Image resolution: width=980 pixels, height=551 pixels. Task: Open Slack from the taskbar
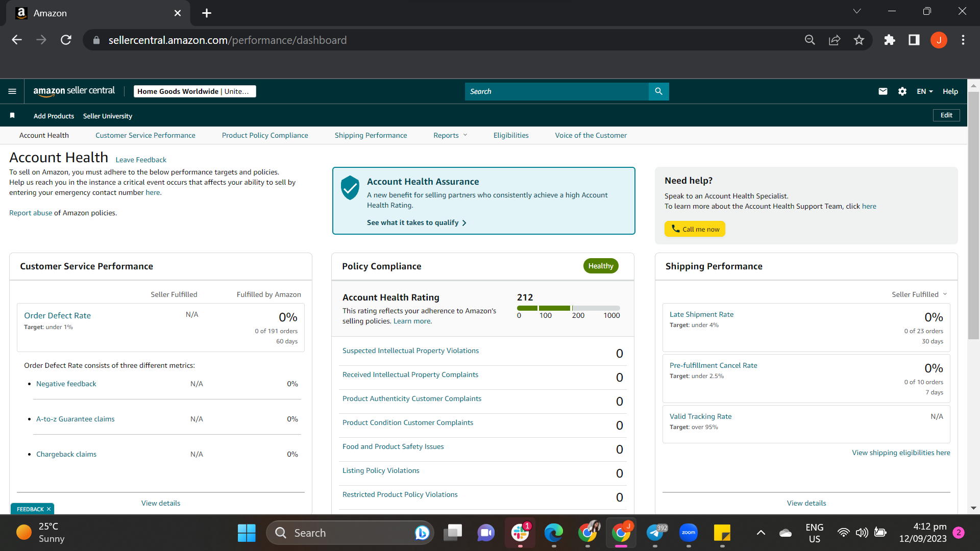tap(520, 533)
